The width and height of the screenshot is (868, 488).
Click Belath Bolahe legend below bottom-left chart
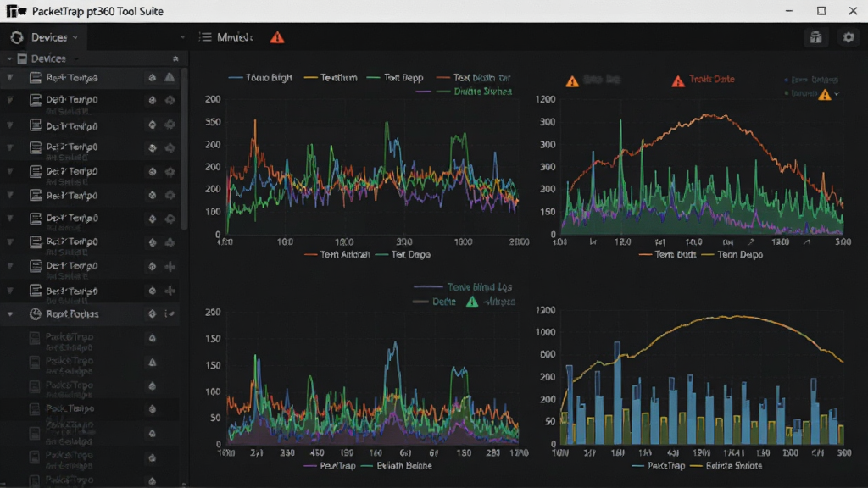tap(397, 466)
